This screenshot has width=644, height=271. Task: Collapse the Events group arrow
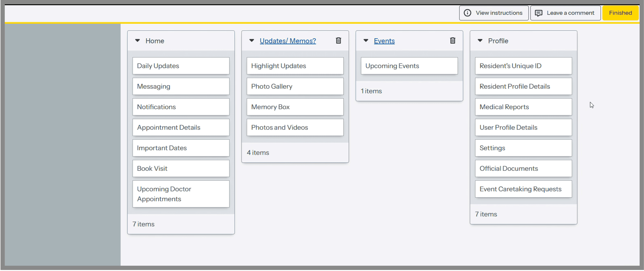(x=366, y=41)
